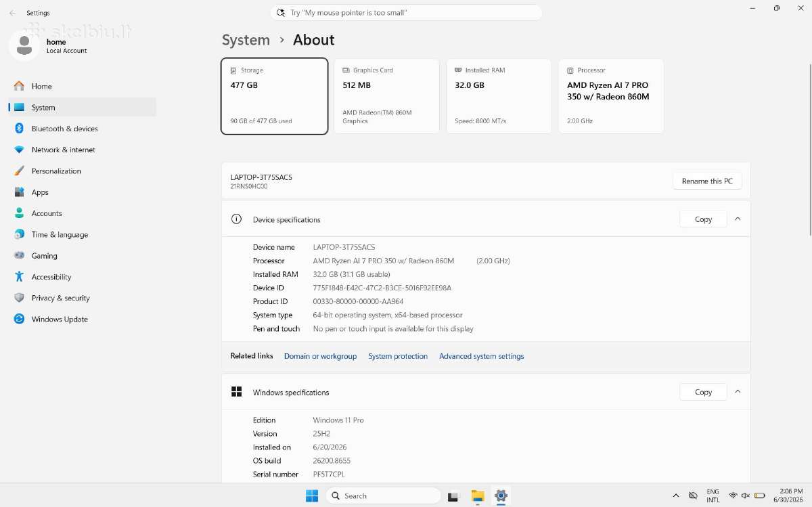Select the Version value 25H2

(x=322, y=434)
